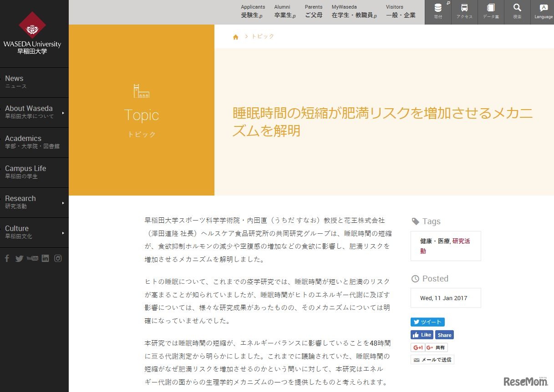Click the Wed, 11 Jan 2017 date
Image resolution: width=554 pixels, height=392 pixels.
pos(443,298)
